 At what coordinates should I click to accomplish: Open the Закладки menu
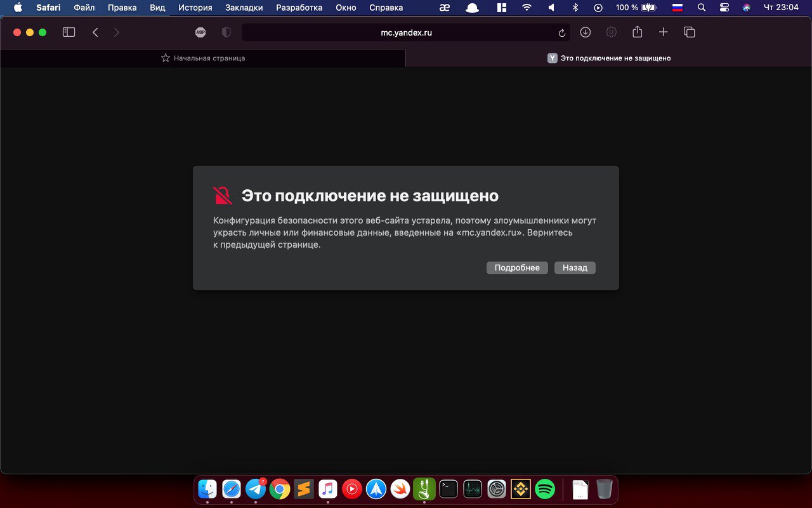(244, 8)
